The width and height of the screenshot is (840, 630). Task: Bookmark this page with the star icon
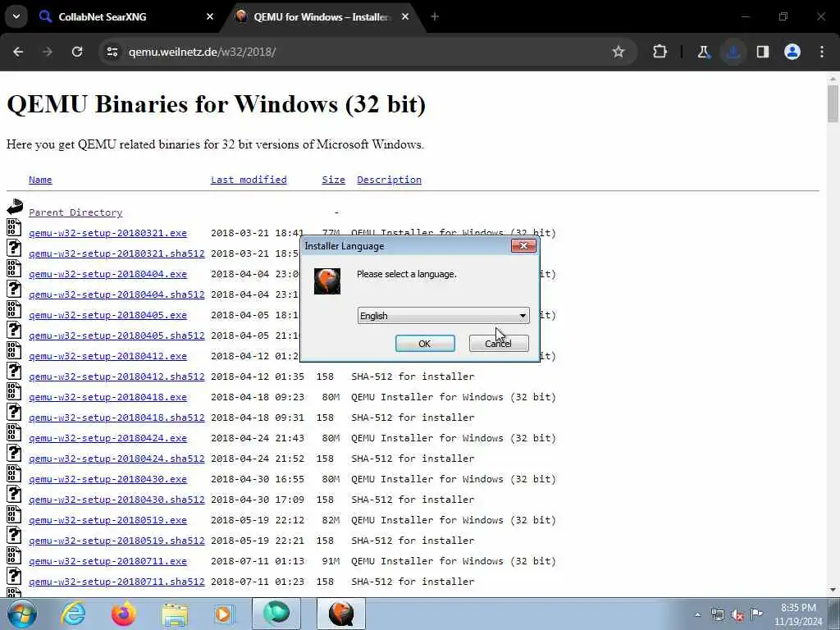click(x=619, y=52)
